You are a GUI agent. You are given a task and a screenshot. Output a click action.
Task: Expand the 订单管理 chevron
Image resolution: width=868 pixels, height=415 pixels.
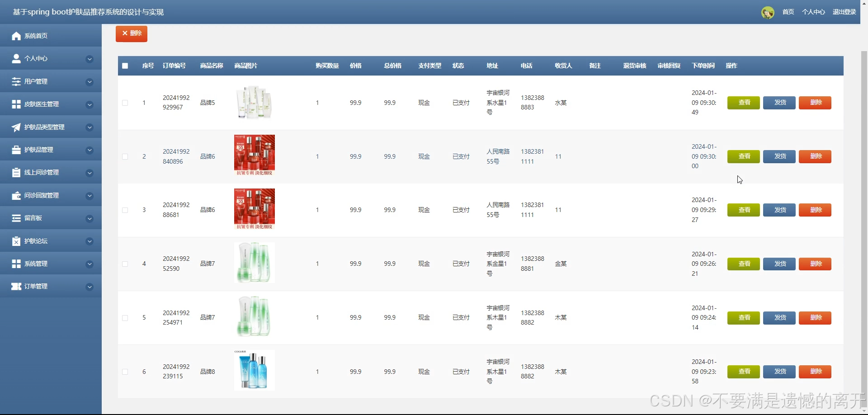coord(90,287)
